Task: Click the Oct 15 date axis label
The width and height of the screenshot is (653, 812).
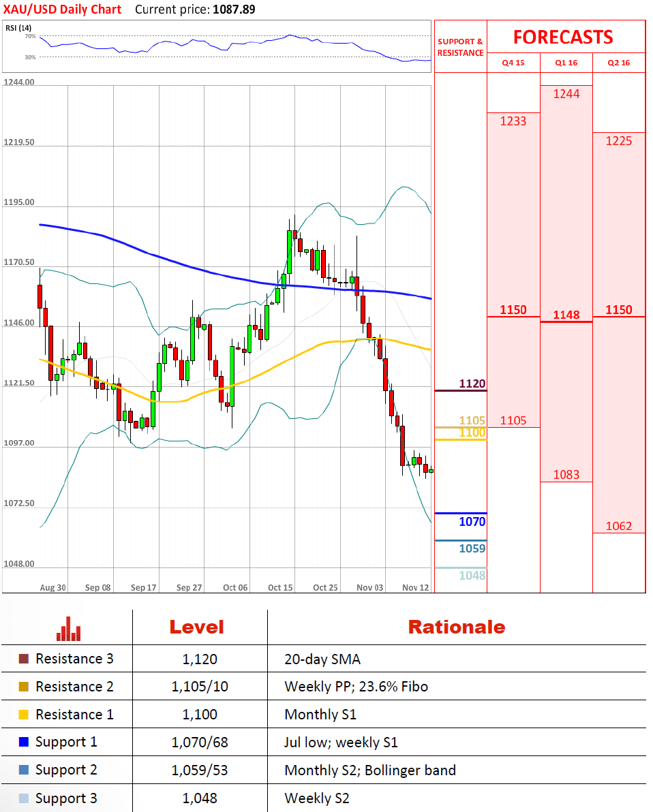Action: (280, 588)
